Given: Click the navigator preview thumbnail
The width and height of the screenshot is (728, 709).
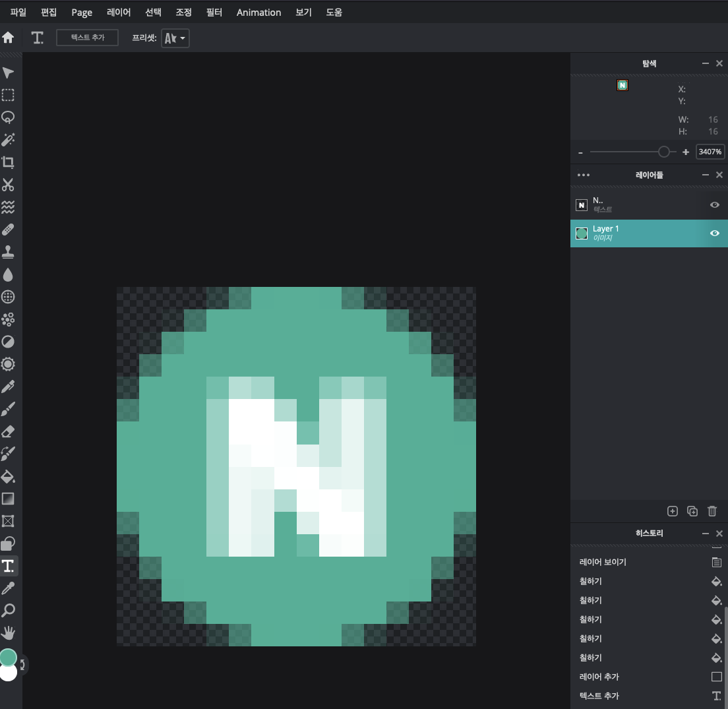Looking at the screenshot, I should [622, 85].
